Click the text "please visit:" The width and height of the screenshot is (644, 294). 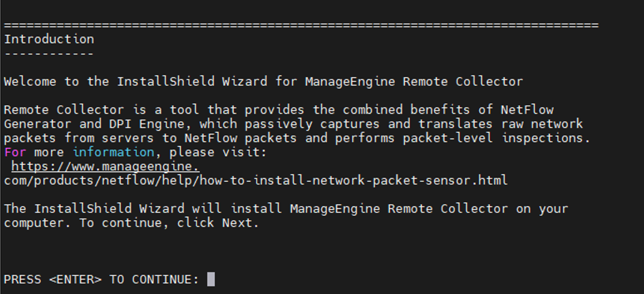pyautogui.click(x=218, y=152)
